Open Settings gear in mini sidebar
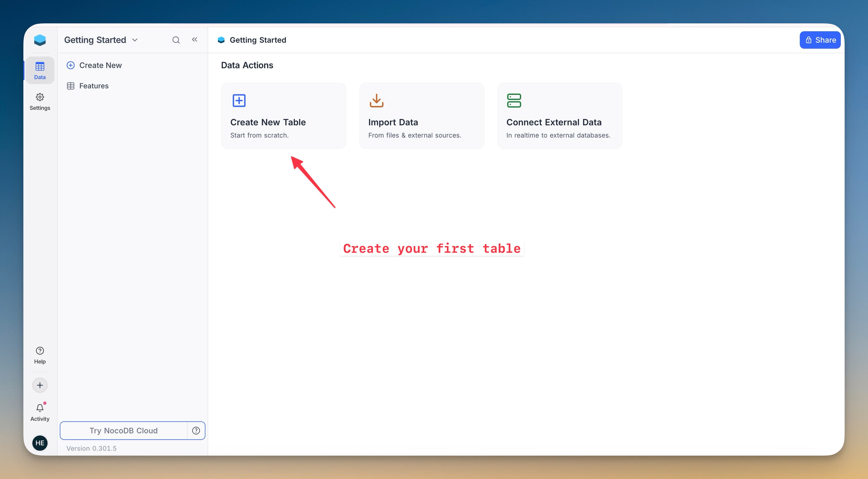 (40, 101)
